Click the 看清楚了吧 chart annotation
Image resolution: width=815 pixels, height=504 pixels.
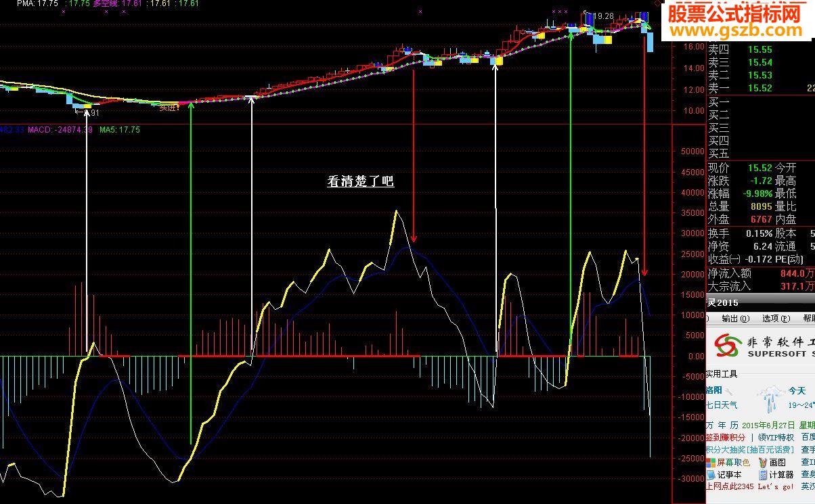pos(360,181)
